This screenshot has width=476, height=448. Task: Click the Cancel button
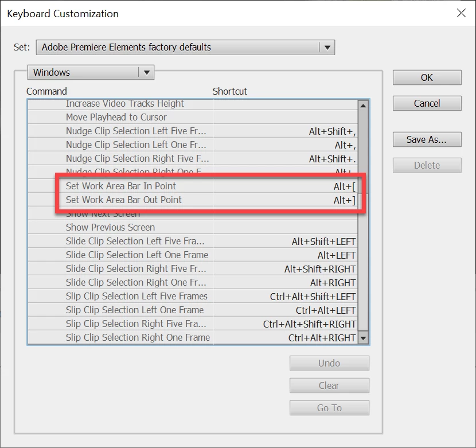[427, 103]
